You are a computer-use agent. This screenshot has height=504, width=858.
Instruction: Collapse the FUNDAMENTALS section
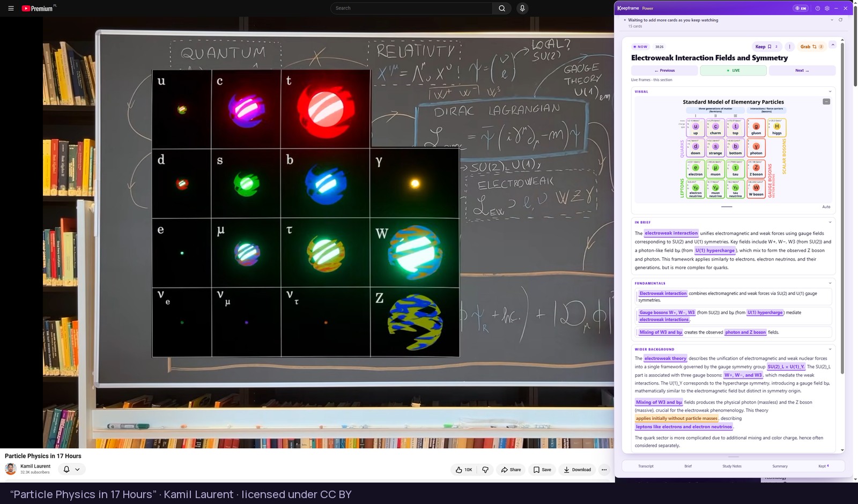[x=830, y=283]
